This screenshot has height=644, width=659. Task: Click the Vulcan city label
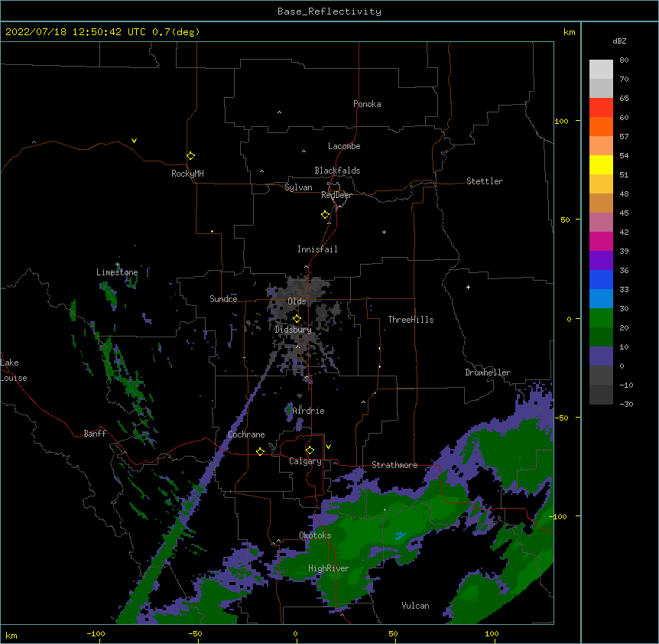coord(415,606)
